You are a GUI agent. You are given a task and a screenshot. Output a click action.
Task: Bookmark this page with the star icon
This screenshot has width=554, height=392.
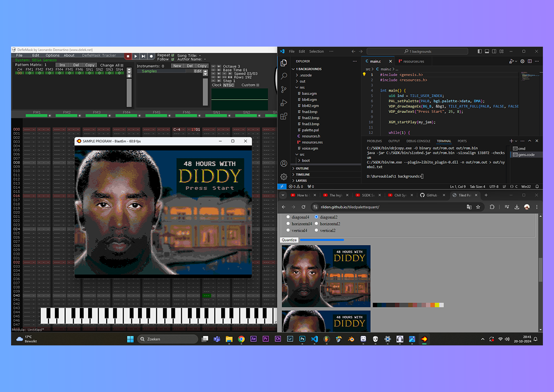(478, 207)
